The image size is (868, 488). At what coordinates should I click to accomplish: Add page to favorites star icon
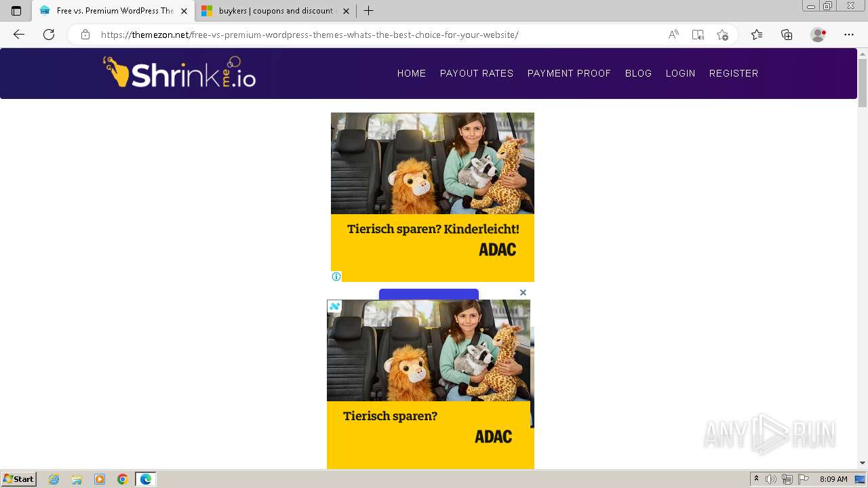pos(722,35)
